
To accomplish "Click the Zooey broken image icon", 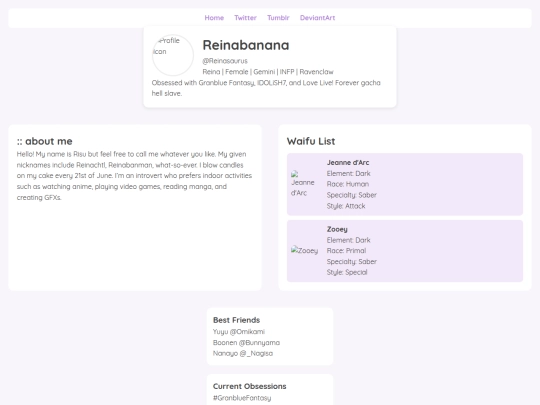I will (304, 250).
